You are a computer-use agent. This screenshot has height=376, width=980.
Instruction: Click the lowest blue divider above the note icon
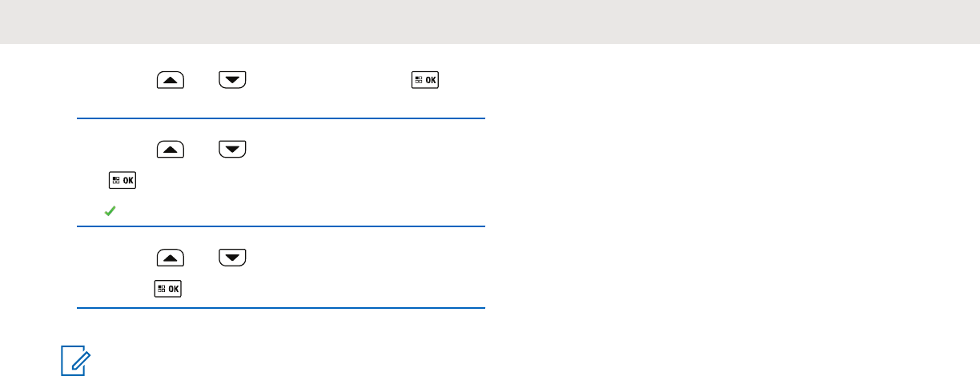click(x=281, y=307)
